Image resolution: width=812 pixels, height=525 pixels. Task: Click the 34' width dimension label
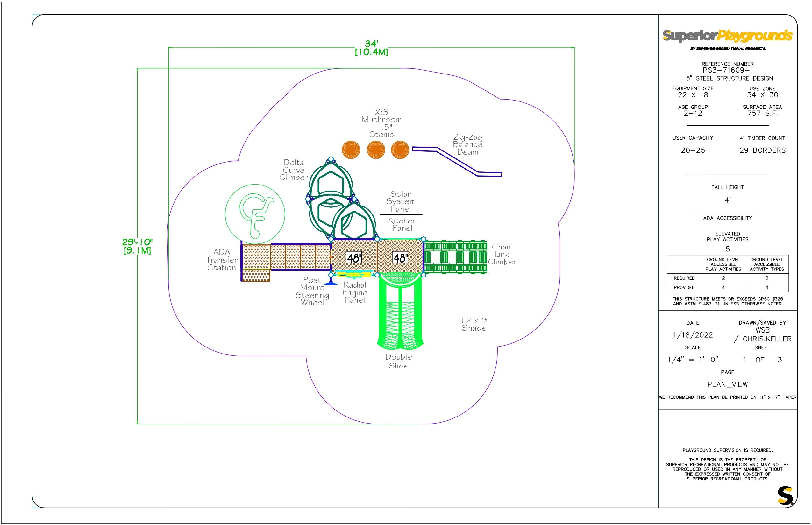pyautogui.click(x=371, y=44)
